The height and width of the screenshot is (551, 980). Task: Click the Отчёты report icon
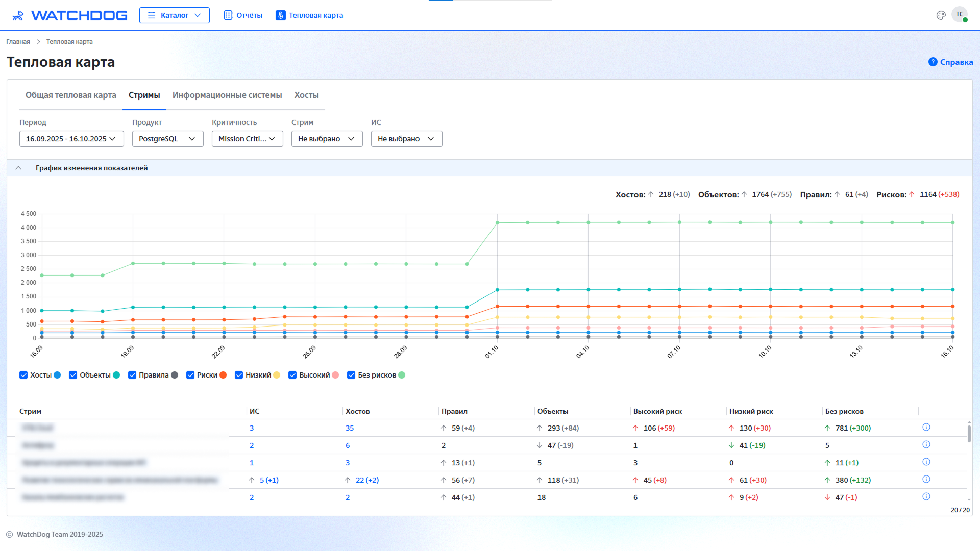(228, 15)
